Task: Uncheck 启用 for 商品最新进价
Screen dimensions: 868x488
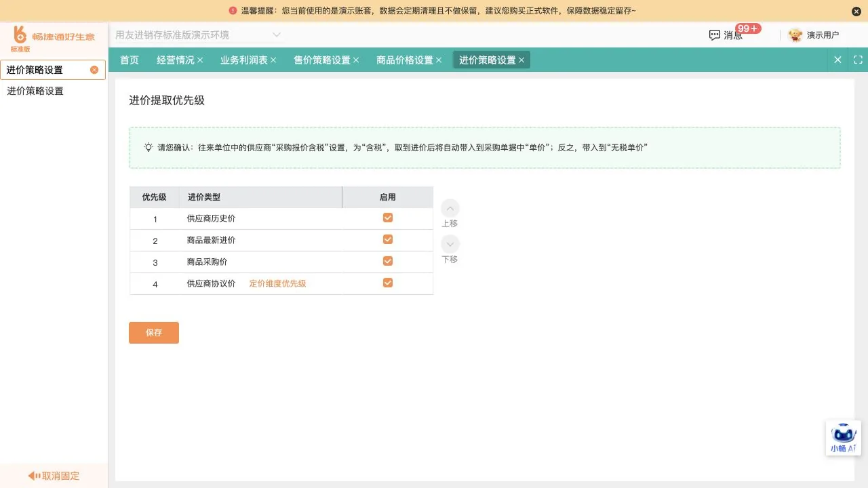Action: [x=388, y=239]
